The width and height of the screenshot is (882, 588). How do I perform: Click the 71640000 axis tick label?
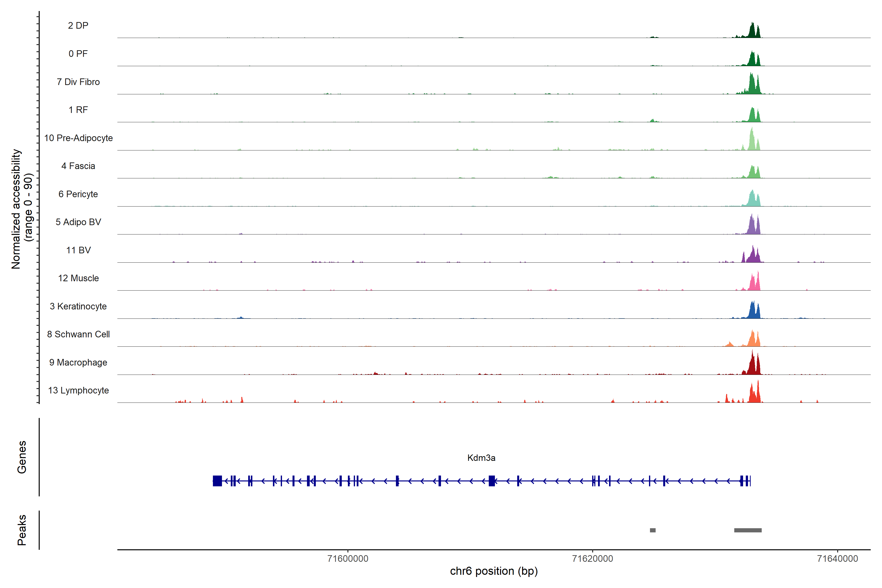[x=837, y=558]
